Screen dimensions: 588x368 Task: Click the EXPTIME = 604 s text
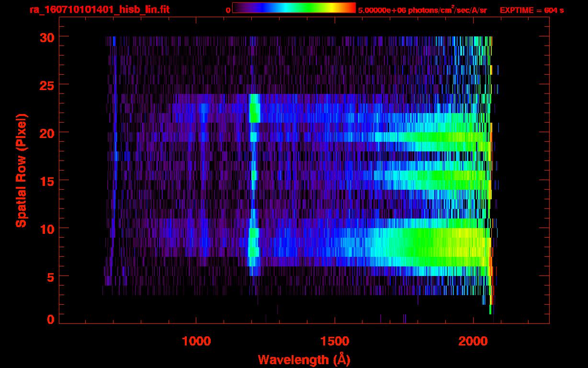pyautogui.click(x=531, y=10)
